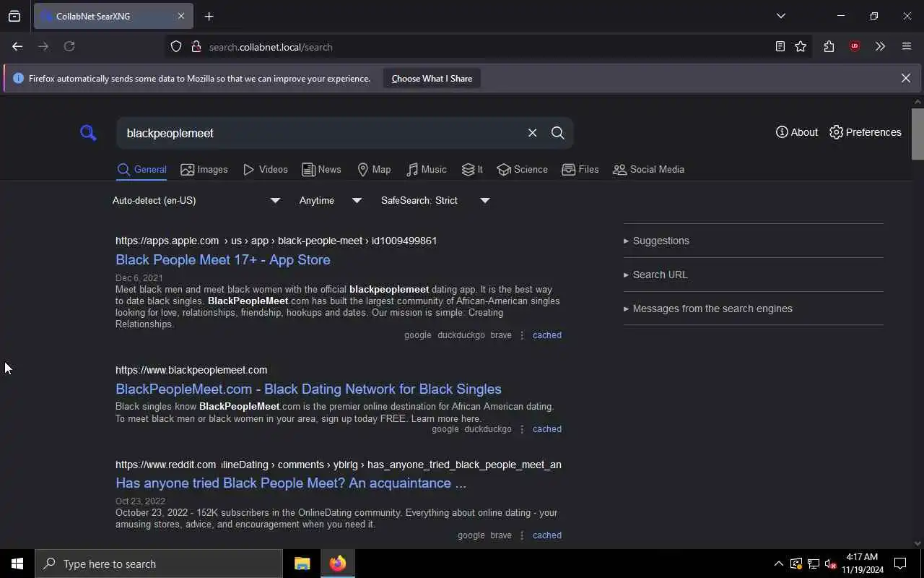Open cached link of the App Store result

click(x=546, y=335)
